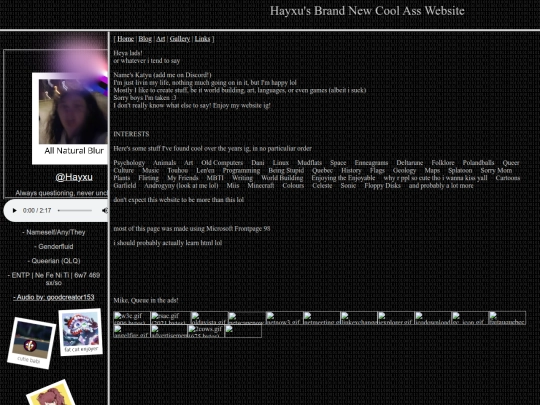Viewport: 540px width, 405px height.
Task: Click 'don't expect this website' sentence
Action: [178, 200]
